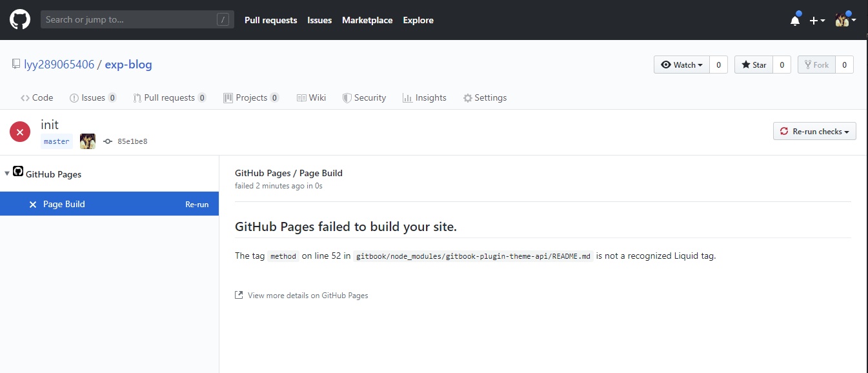Open the Insights tab
This screenshot has width=868, height=373.
pyautogui.click(x=424, y=97)
